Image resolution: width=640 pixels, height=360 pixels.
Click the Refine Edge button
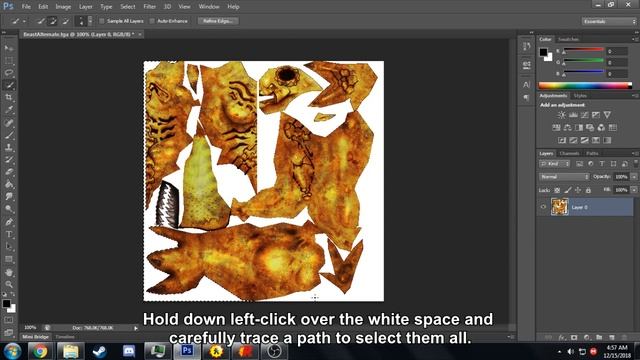[x=218, y=21]
